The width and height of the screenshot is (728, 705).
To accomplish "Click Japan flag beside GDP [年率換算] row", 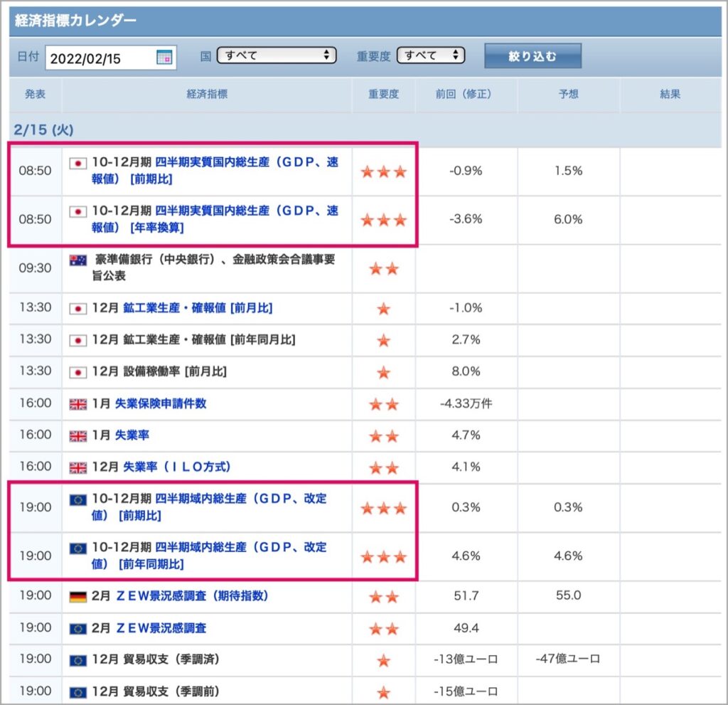I will click(x=78, y=212).
